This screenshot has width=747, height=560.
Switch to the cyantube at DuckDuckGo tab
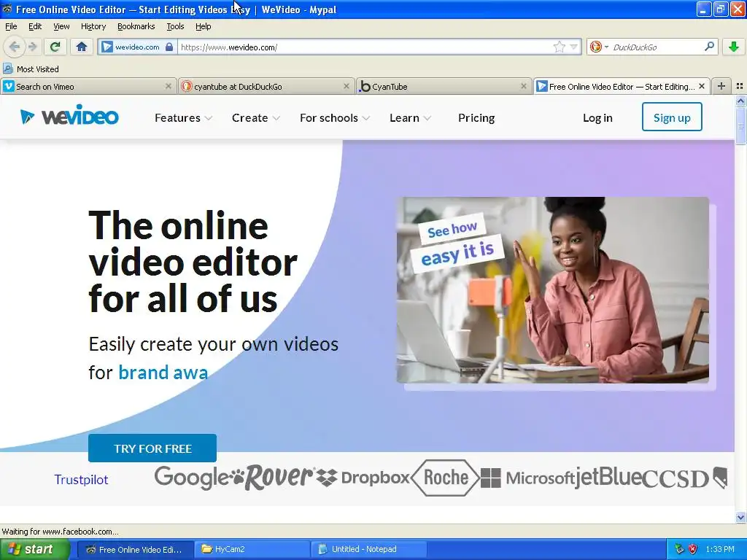coord(266,87)
